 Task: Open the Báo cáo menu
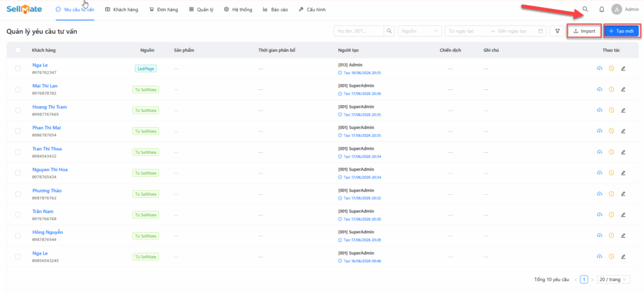[x=275, y=9]
